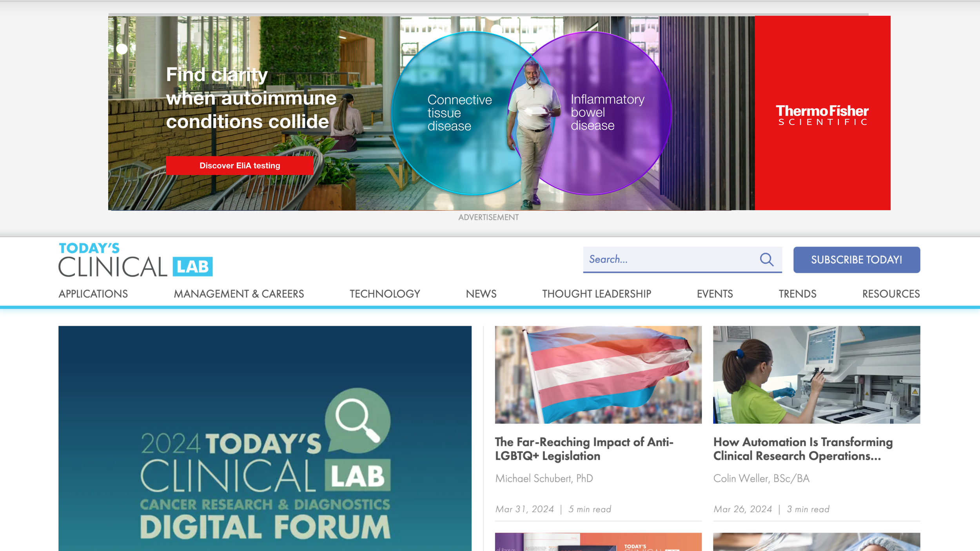The width and height of the screenshot is (980, 551).
Task: Open the lab automation article image
Action: click(x=816, y=375)
